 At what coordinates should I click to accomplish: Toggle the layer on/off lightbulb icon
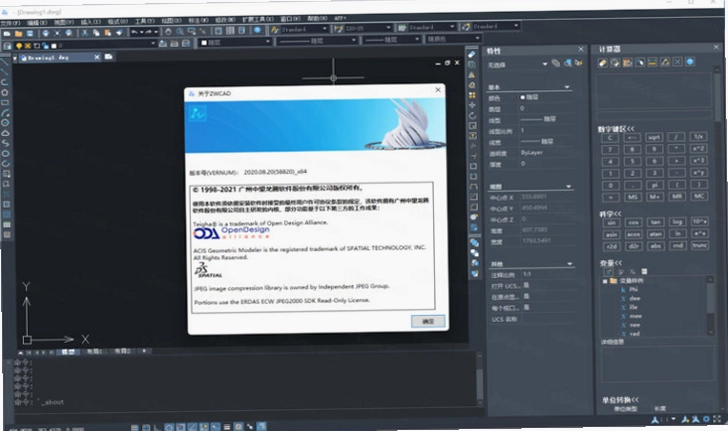[x=19, y=46]
